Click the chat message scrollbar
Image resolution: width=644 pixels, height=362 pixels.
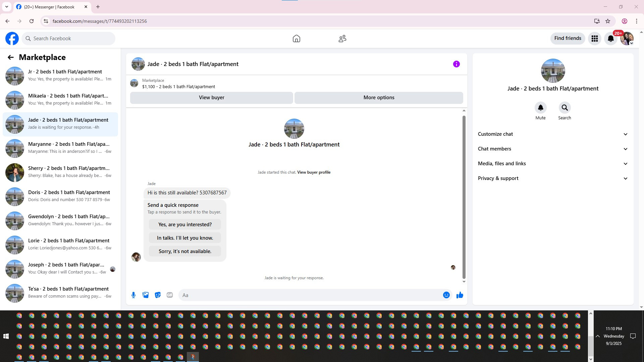click(x=464, y=197)
